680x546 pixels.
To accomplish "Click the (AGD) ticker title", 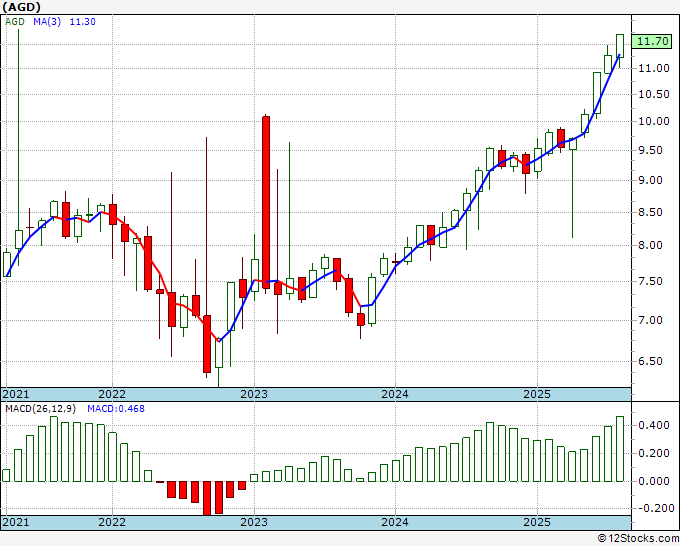I will (21, 7).
